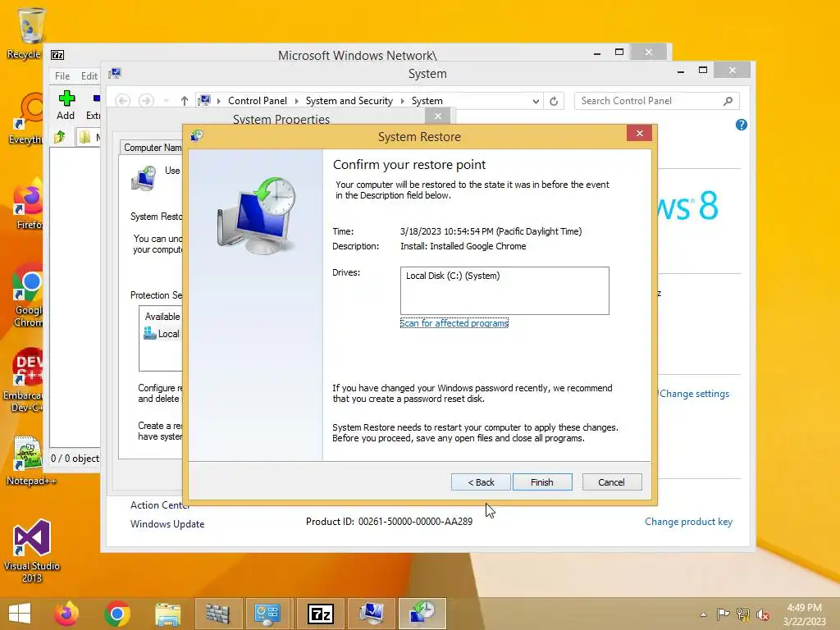Open the taskbar clock and date
The width and height of the screenshot is (840, 630).
pyautogui.click(x=804, y=614)
